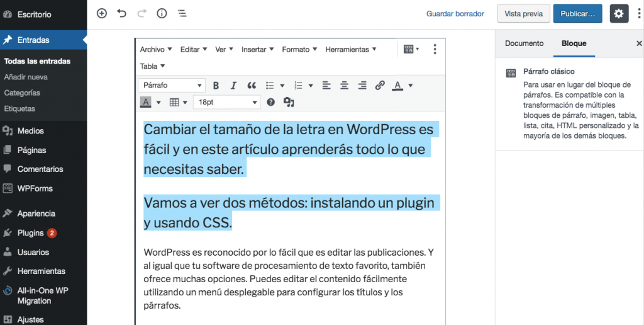This screenshot has height=325, width=644.
Task: Apply the text color A swatch
Action: point(397,86)
